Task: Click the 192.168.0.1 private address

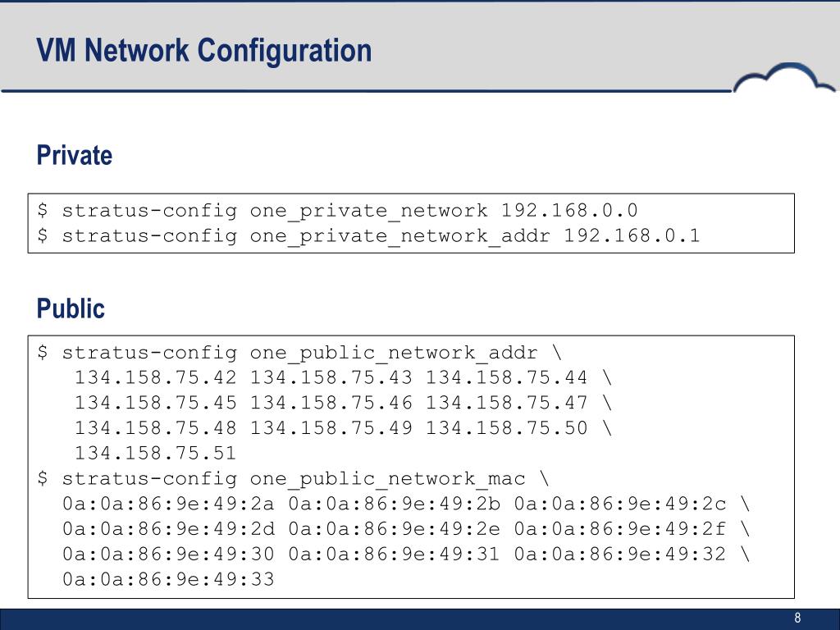Action: click(632, 235)
